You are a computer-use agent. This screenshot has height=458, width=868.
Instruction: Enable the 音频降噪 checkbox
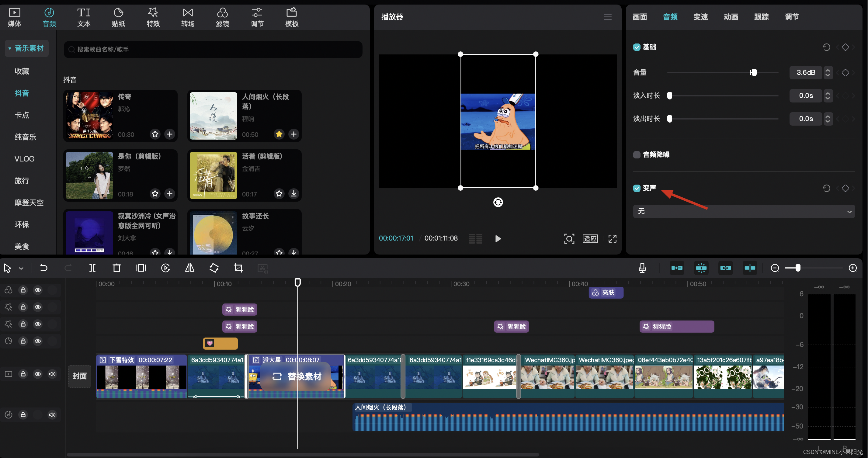tap(637, 155)
